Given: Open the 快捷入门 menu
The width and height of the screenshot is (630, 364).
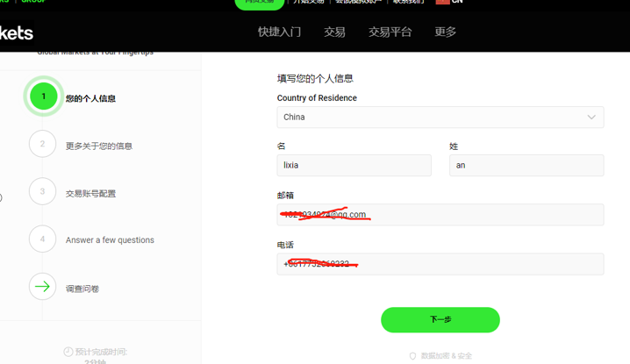Looking at the screenshot, I should [279, 32].
